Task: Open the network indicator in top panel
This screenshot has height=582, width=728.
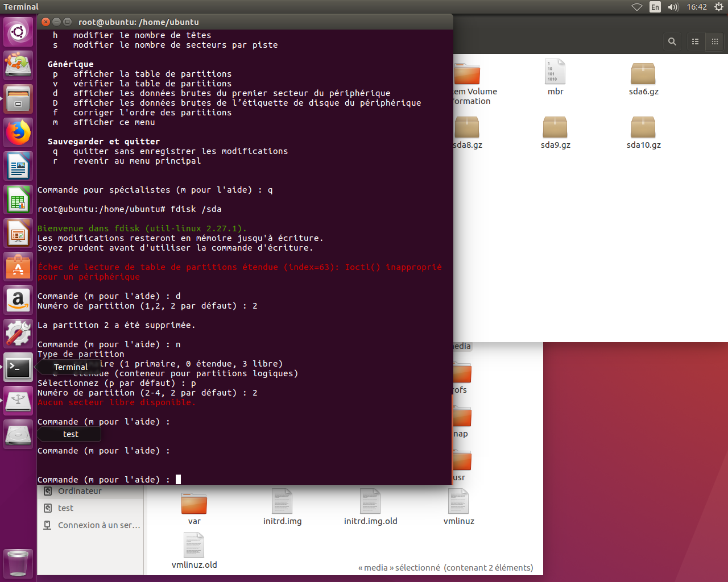Action: tap(637, 7)
